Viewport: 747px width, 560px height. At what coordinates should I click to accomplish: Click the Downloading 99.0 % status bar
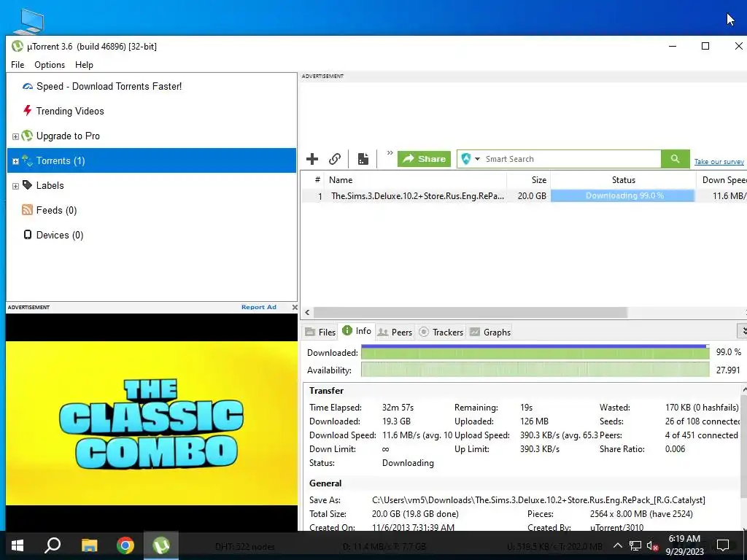click(623, 195)
